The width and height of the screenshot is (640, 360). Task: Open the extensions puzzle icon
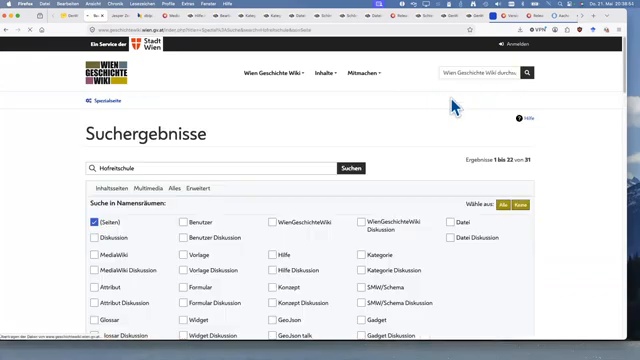coord(567,30)
